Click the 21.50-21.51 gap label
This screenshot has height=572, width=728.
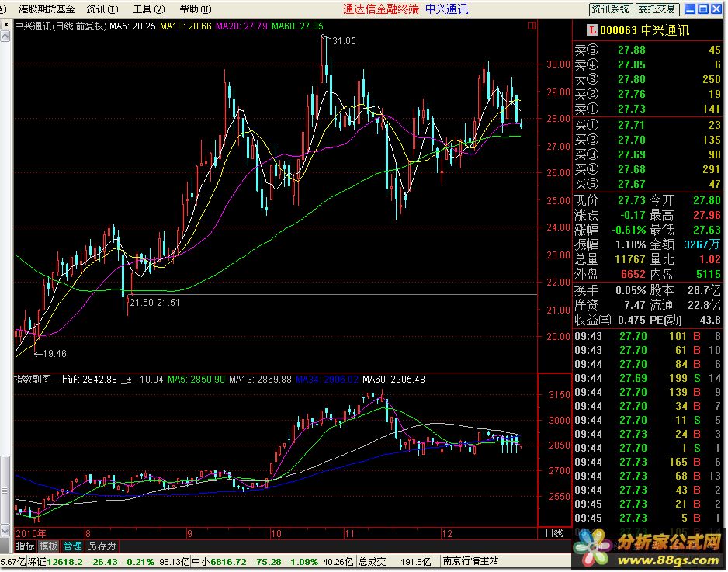pos(154,303)
